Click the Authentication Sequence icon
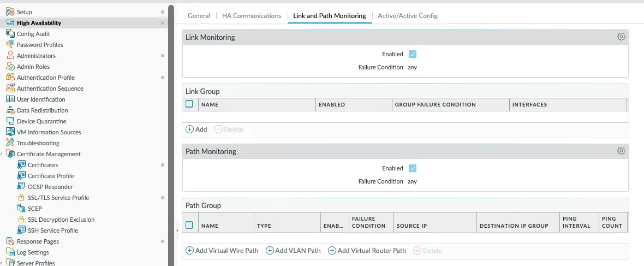The height and width of the screenshot is (266, 644). tap(10, 88)
